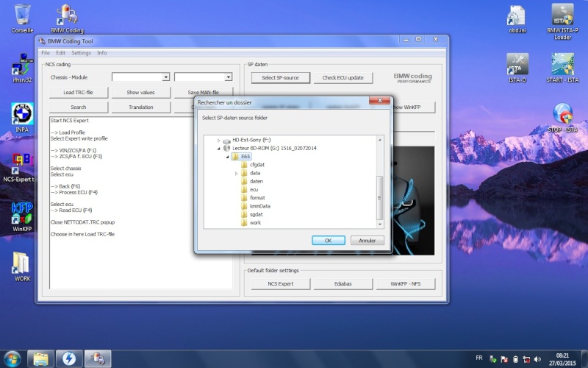Select the kmmData folder

click(260, 206)
